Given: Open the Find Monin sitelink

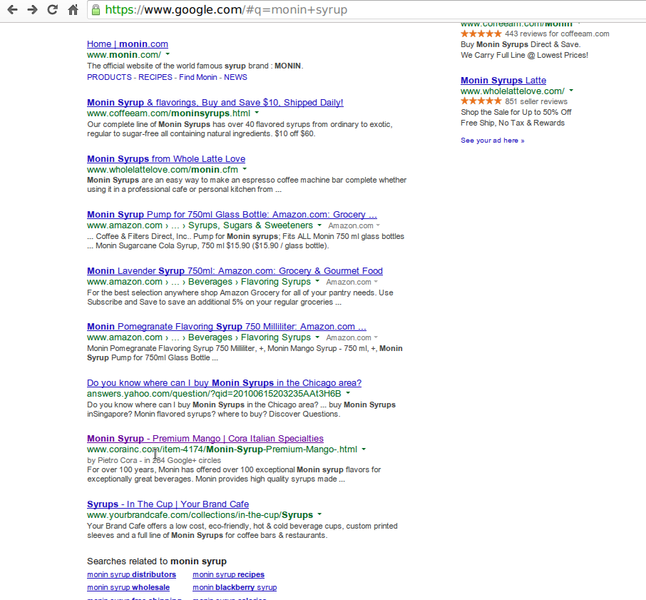Looking at the screenshot, I should click(x=198, y=77).
